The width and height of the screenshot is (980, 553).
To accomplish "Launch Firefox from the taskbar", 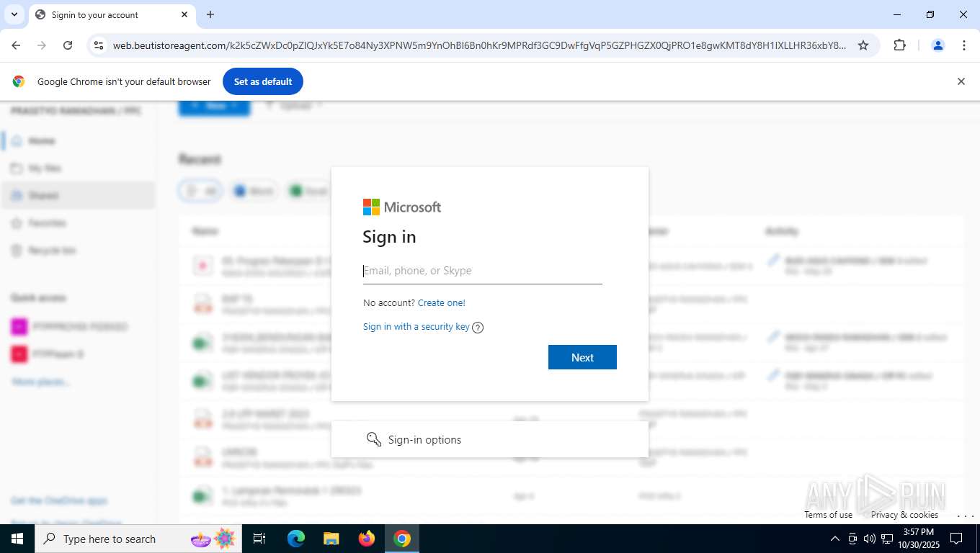I will click(x=367, y=539).
